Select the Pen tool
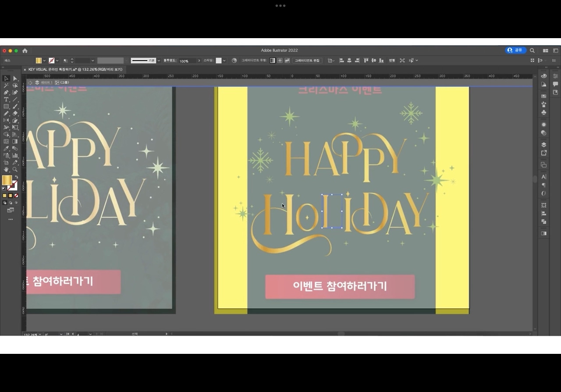Viewport: 561px width, 392px height. point(6,93)
